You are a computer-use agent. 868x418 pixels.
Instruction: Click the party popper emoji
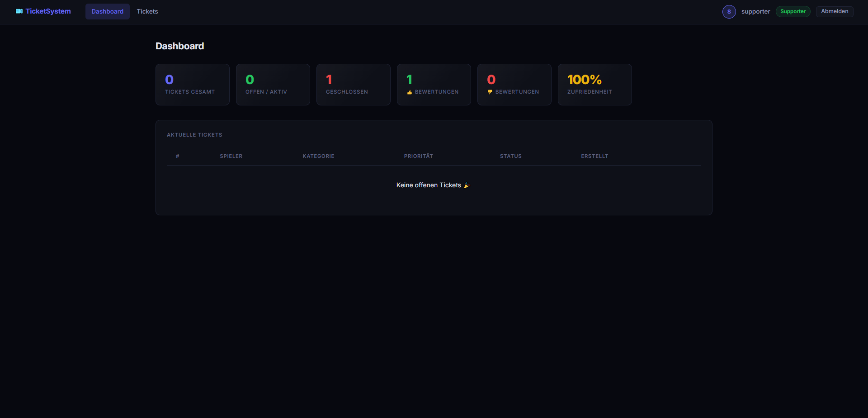click(467, 185)
